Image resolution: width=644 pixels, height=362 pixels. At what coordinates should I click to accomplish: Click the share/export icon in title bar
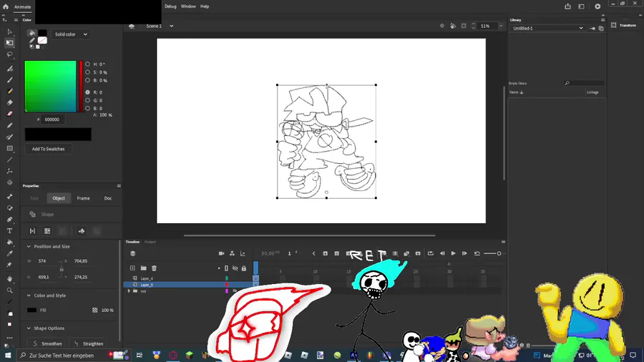567,6
